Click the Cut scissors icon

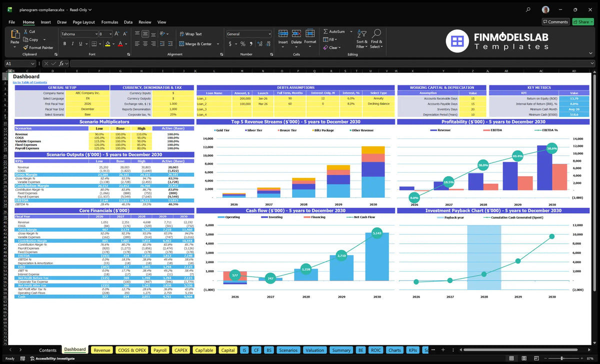(x=26, y=31)
